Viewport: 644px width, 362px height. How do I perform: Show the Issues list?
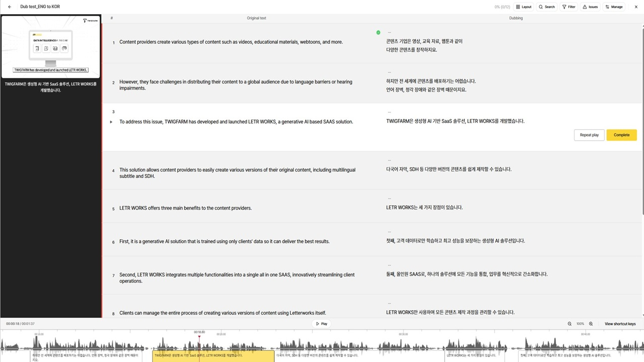coord(591,7)
